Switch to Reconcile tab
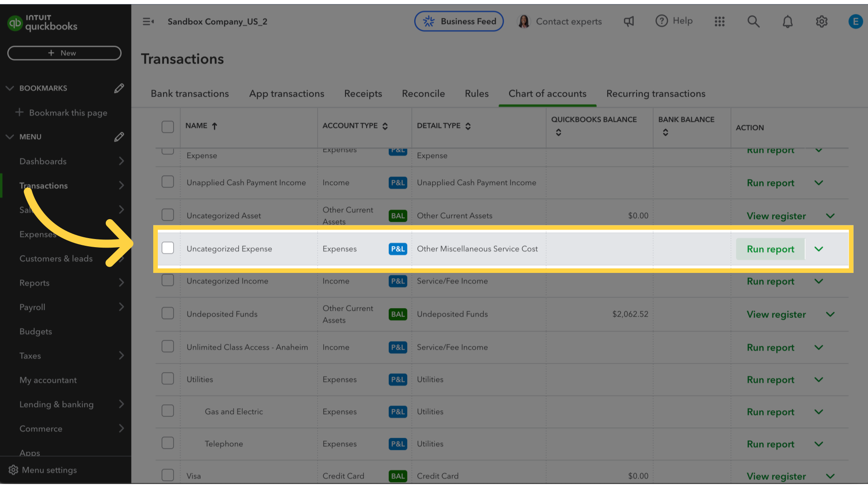This screenshot has width=868, height=488. tap(423, 94)
